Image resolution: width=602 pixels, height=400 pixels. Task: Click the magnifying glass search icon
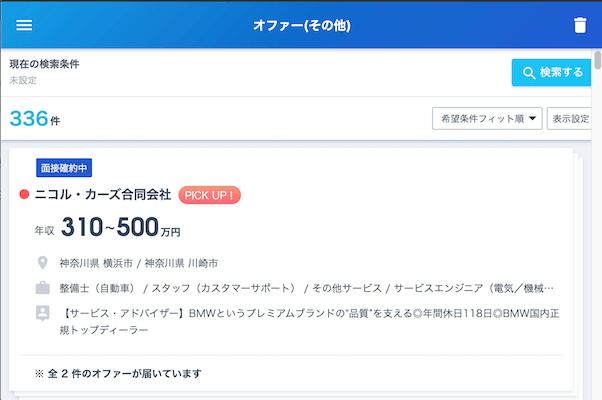pyautogui.click(x=527, y=72)
